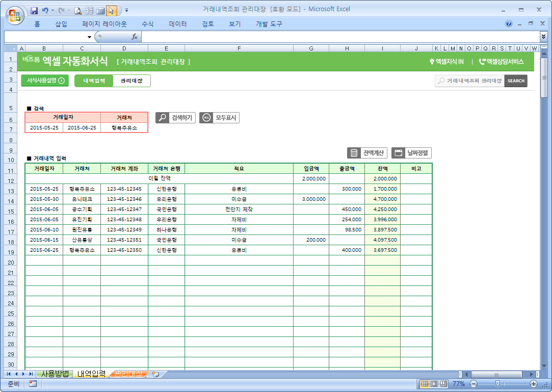Click the Undo arrow icon

45,10
